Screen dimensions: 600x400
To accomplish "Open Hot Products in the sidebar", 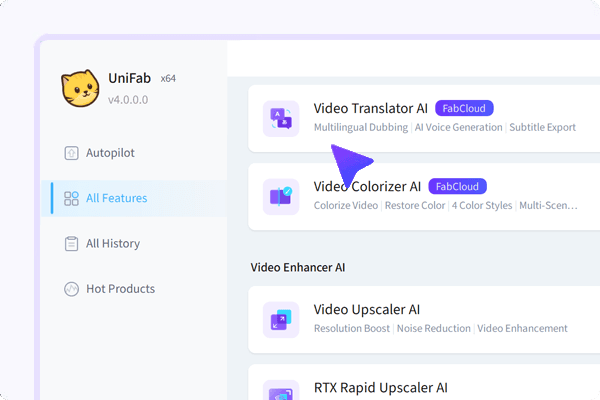I will 120,289.
